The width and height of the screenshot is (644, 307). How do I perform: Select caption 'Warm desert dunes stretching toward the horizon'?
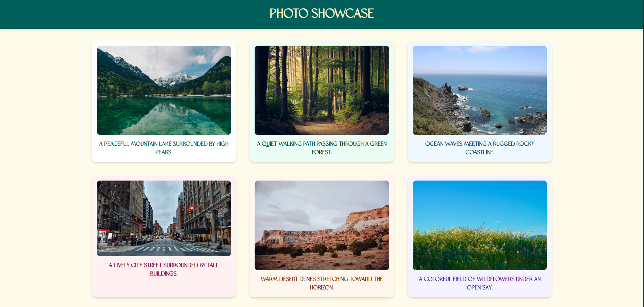coord(322,283)
